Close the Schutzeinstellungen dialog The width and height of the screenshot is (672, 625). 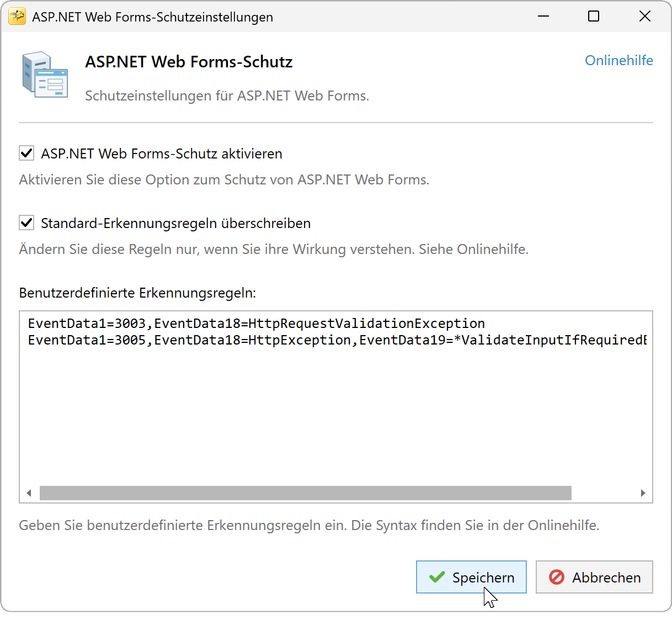644,17
